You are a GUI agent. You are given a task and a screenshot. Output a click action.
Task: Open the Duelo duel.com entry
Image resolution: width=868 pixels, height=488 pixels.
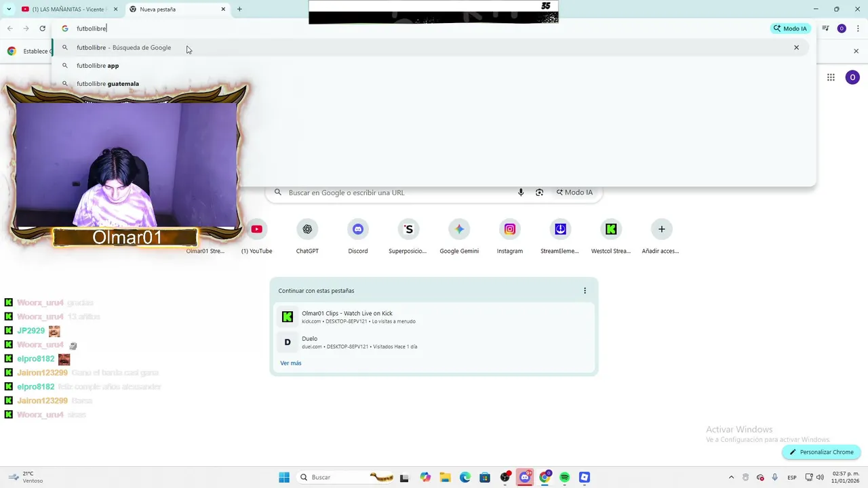point(434,342)
